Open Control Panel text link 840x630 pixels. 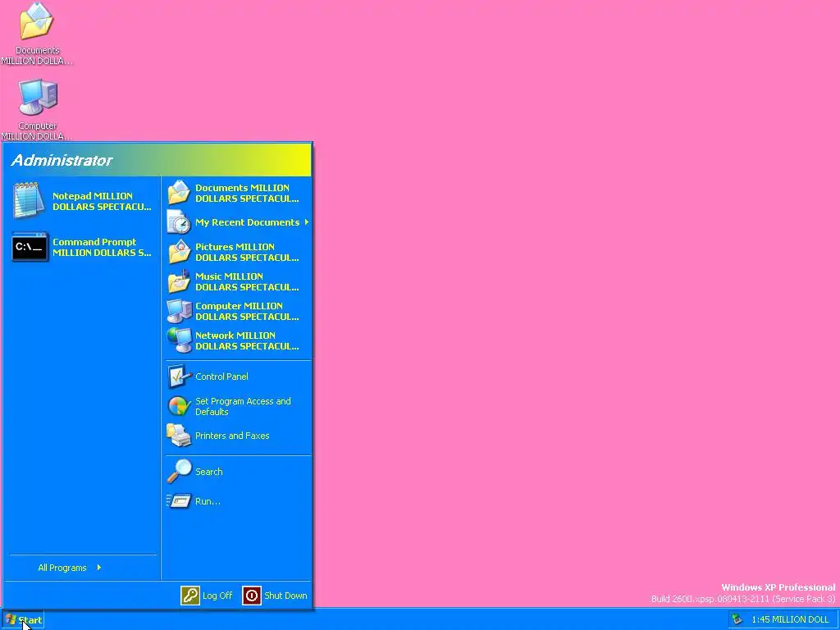(221, 377)
